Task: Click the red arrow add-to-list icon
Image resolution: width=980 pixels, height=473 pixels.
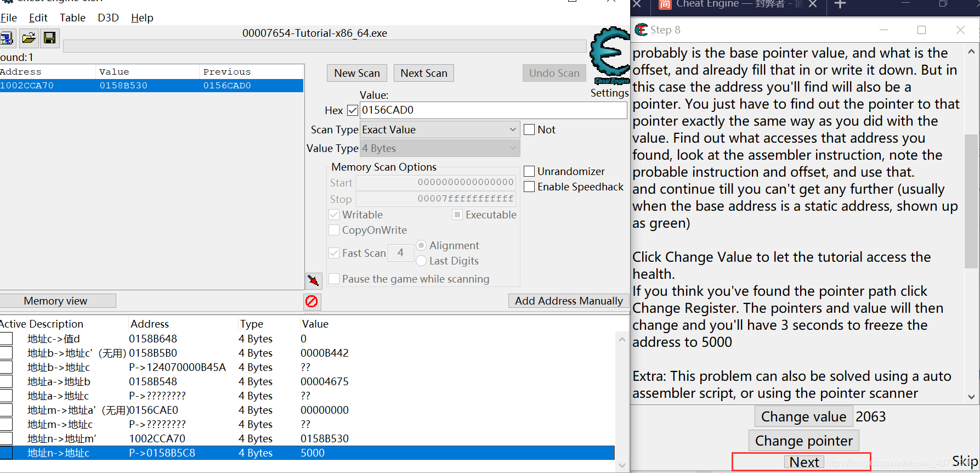Action: pyautogui.click(x=313, y=280)
